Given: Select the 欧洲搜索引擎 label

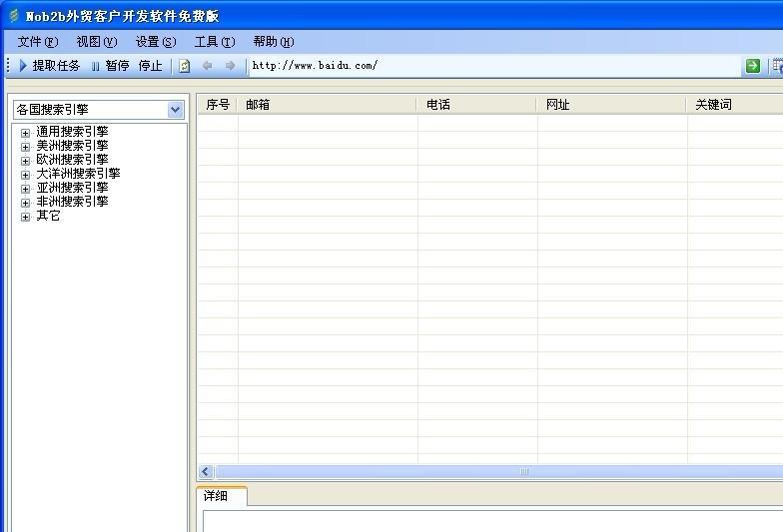Looking at the screenshot, I should coord(72,160).
